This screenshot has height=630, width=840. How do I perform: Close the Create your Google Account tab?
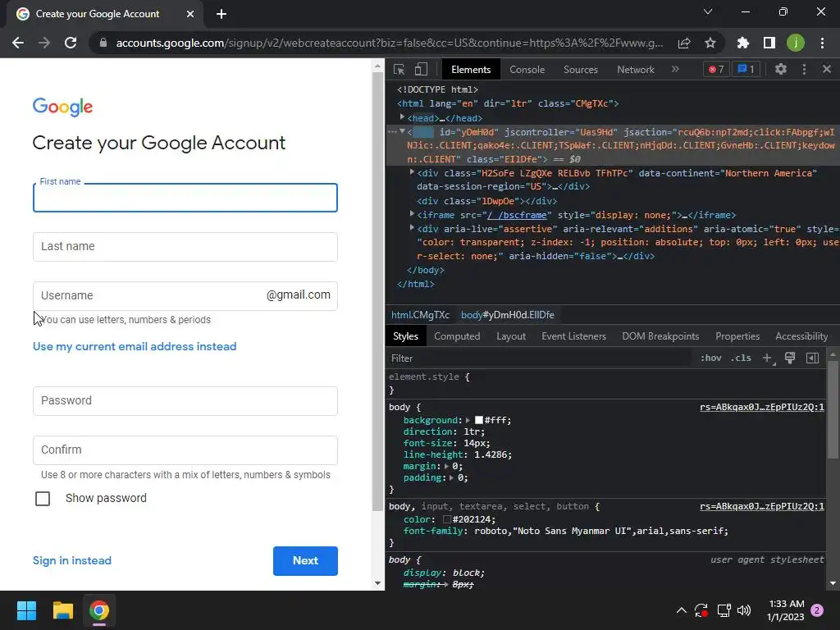coord(190,14)
